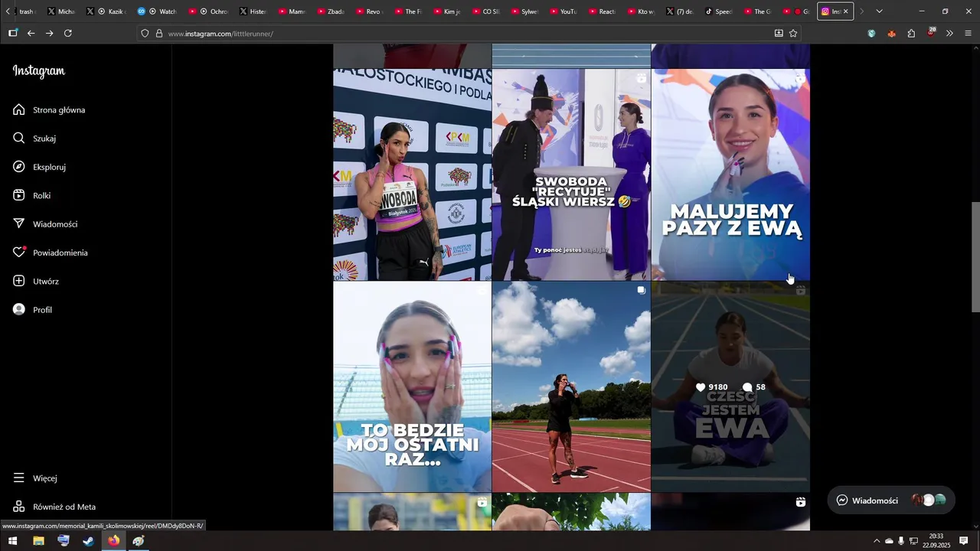This screenshot has width=980, height=551.
Task: Open Swoboda recytuje śląski wiersz reel
Action: click(x=571, y=174)
